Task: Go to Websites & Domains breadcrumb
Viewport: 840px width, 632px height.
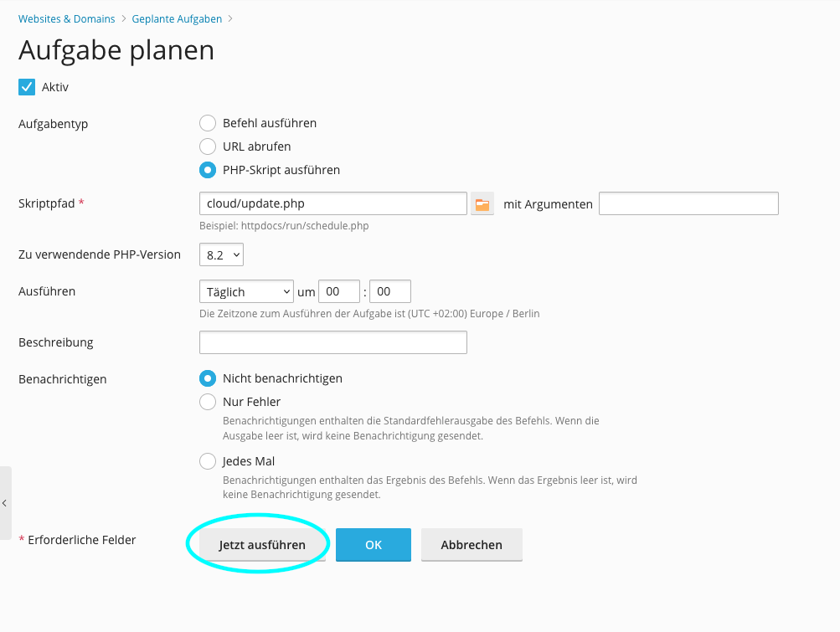Action: (x=64, y=18)
